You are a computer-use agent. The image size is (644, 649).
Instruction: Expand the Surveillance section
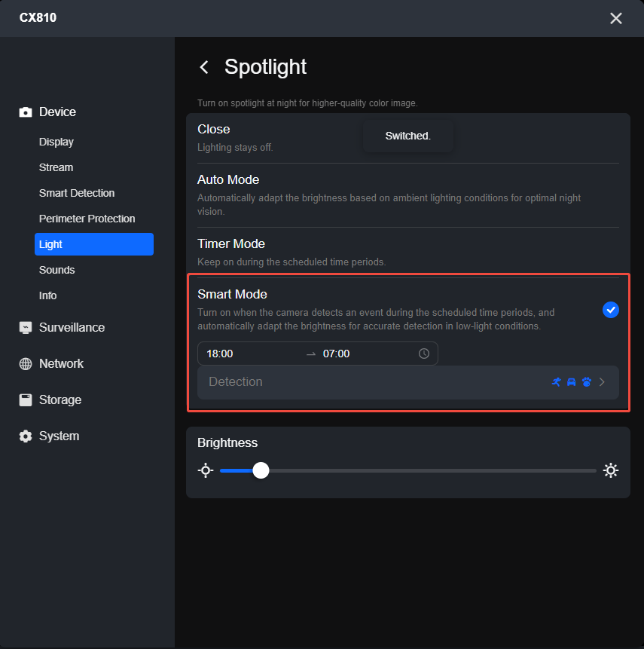click(72, 328)
